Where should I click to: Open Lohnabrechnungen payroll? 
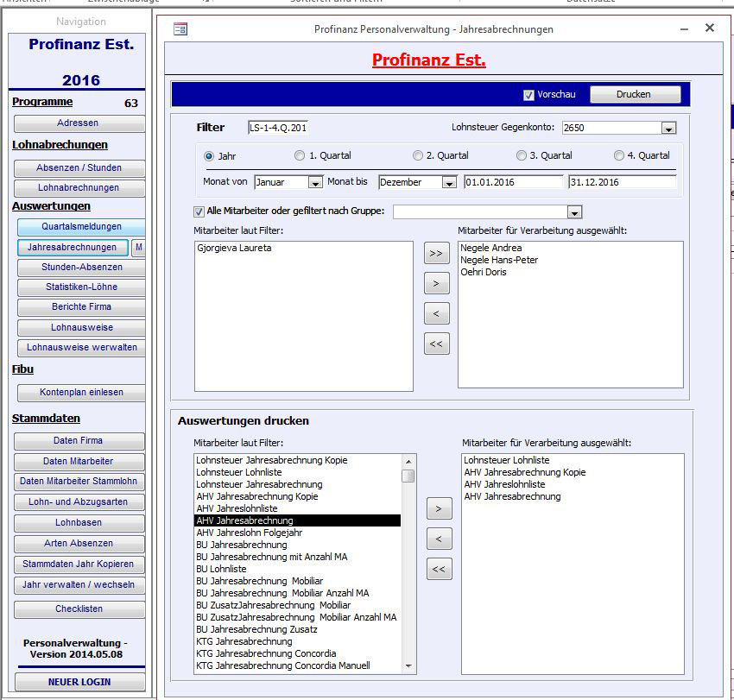79,188
